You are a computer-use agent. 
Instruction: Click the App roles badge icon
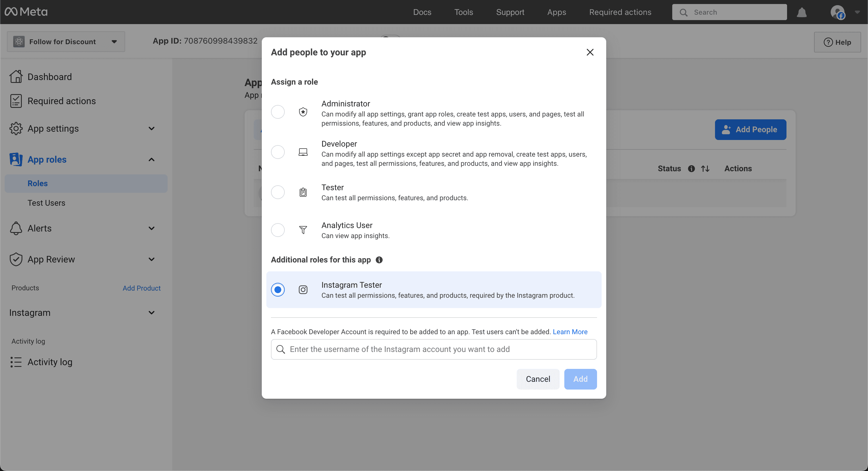16,159
